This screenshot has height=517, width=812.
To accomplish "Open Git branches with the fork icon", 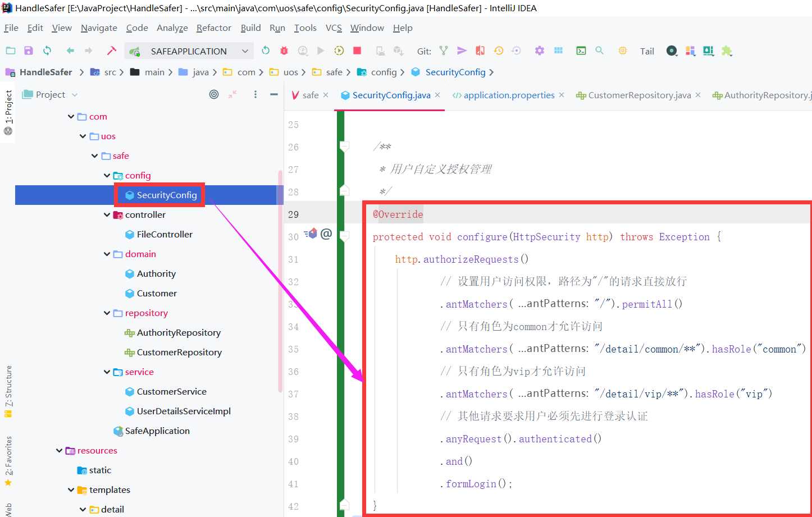I will (x=444, y=51).
